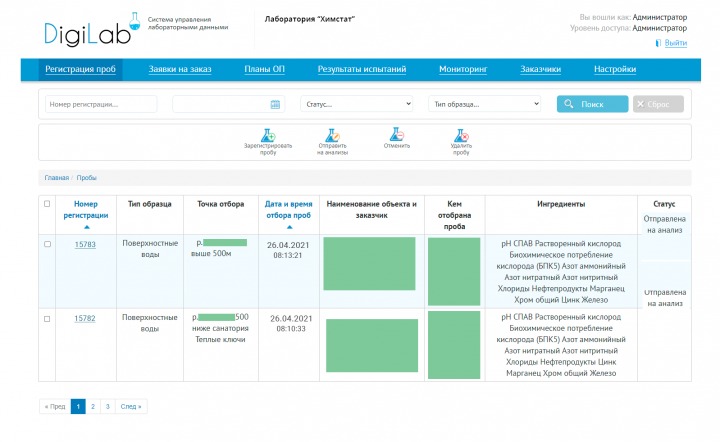Go to pagination page 3
720x442 pixels.
(107, 407)
